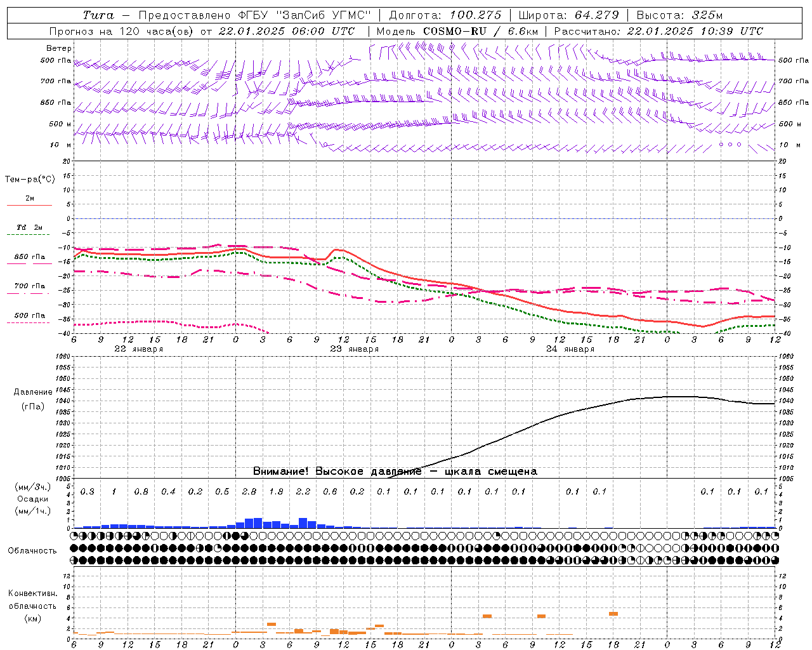The height and width of the screenshot is (650, 812).
Task: Click the 3-hour precipitation value "0.3"
Action: pos(88,492)
